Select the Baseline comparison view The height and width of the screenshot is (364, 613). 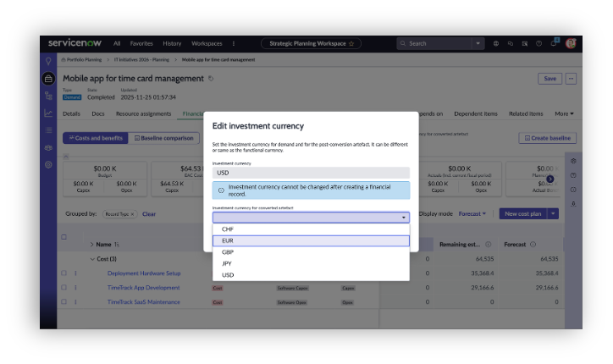163,138
